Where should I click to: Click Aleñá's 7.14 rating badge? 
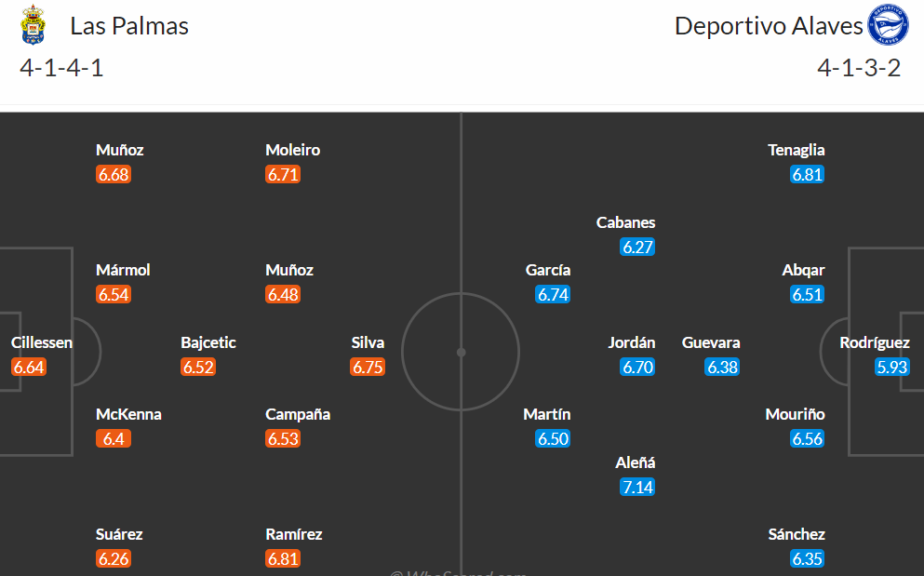click(637, 487)
